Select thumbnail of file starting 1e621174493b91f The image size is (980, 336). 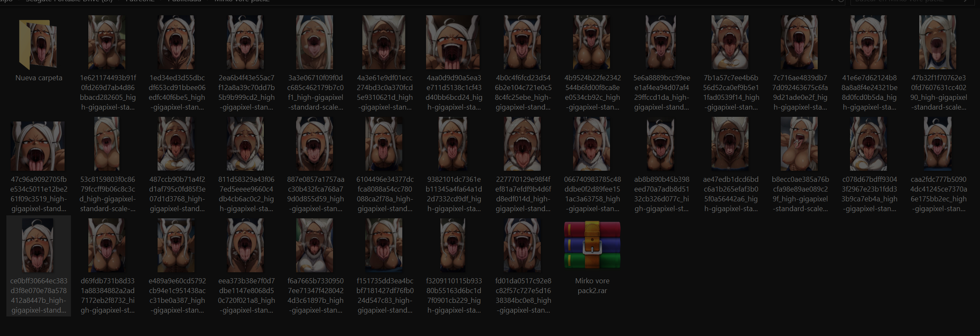[x=107, y=42]
